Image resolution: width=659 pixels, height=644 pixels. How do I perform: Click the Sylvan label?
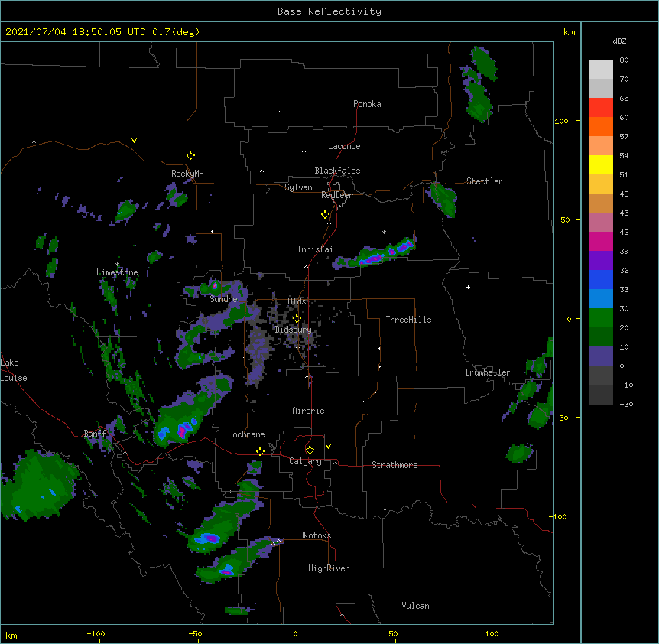(298, 187)
